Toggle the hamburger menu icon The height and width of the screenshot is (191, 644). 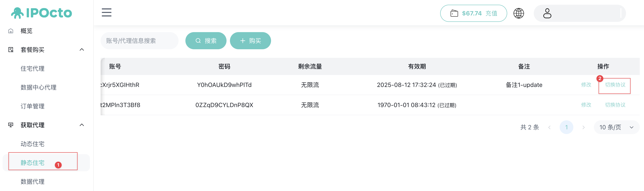[106, 12]
